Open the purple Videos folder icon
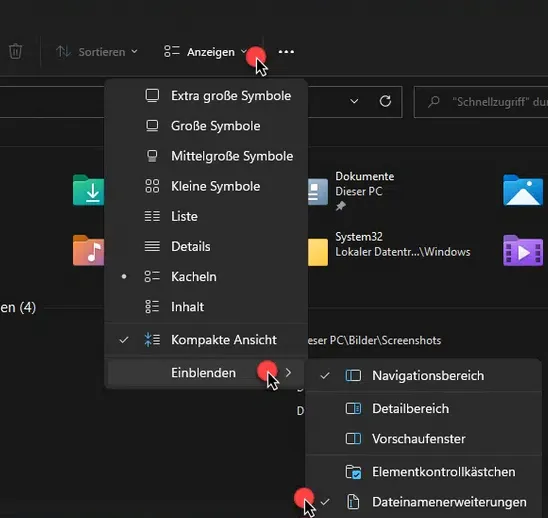The image size is (548, 518). tap(523, 251)
